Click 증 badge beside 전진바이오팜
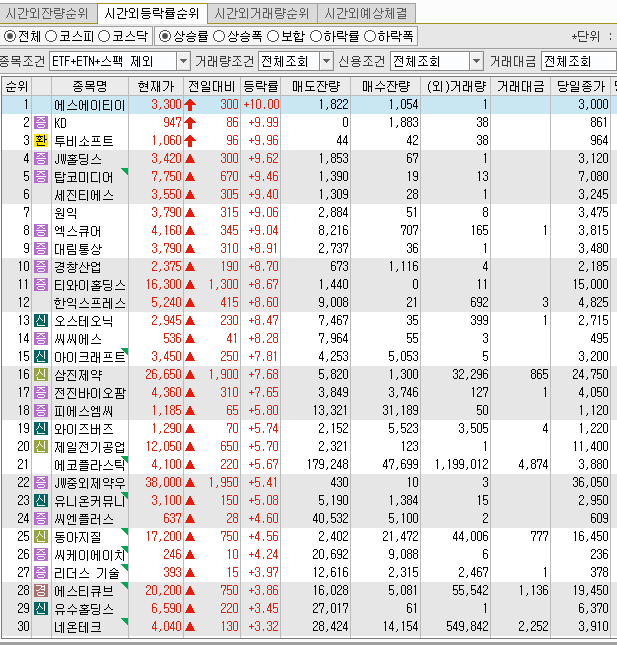617x645 pixels. pos(41,392)
